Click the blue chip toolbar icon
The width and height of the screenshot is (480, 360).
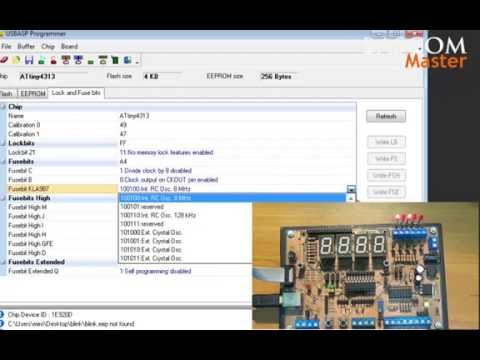[78, 60]
